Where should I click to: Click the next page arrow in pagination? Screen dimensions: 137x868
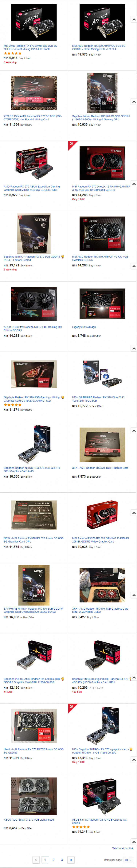tap(71, 860)
